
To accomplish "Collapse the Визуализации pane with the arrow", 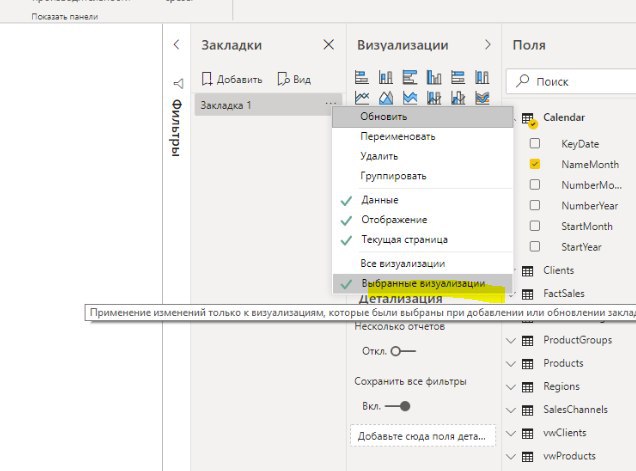I will pyautogui.click(x=488, y=45).
